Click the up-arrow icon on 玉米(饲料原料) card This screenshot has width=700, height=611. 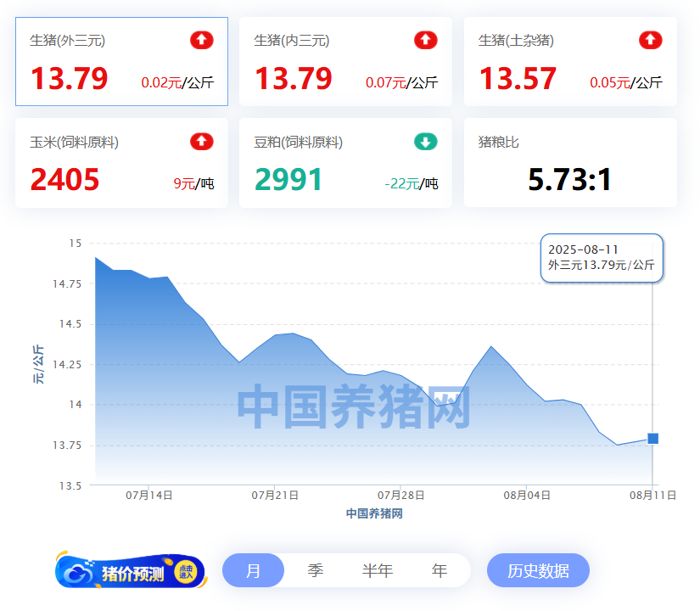pyautogui.click(x=202, y=142)
